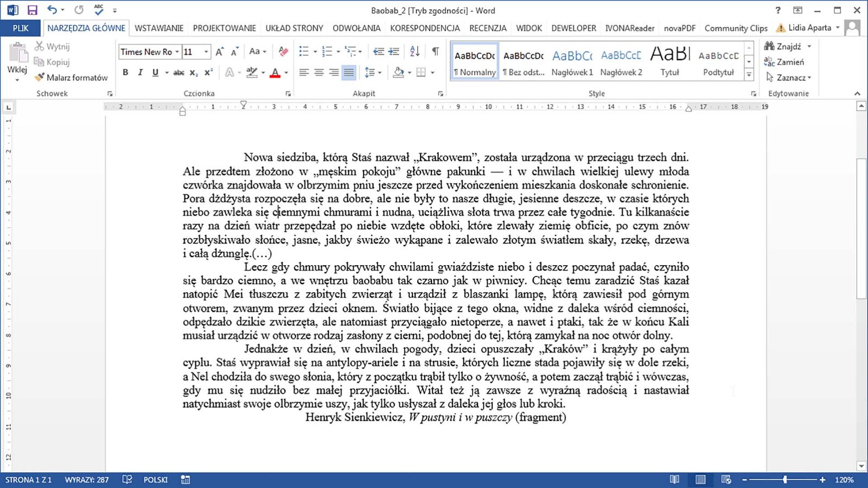Click the spelling check icon in status bar

[127, 479]
